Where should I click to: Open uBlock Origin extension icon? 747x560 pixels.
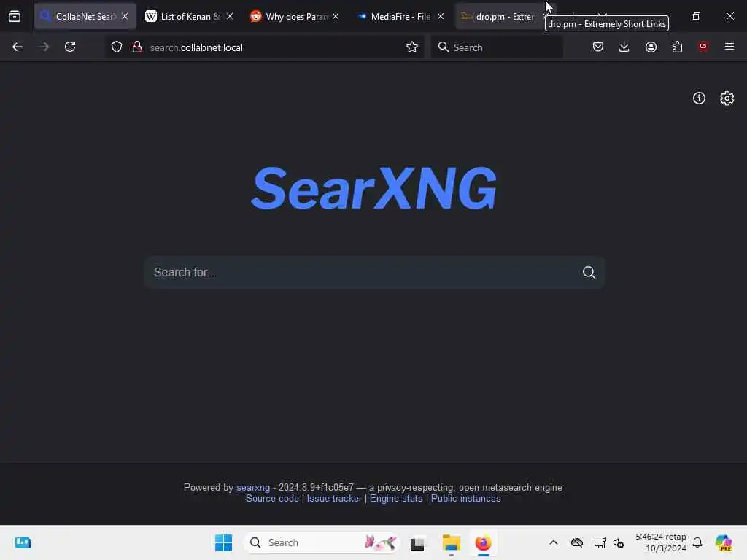point(703,47)
